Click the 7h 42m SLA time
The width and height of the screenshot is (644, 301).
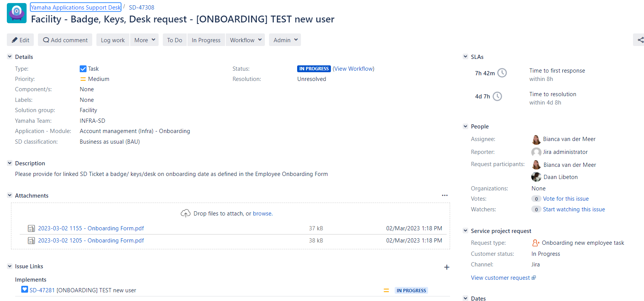[x=485, y=73]
